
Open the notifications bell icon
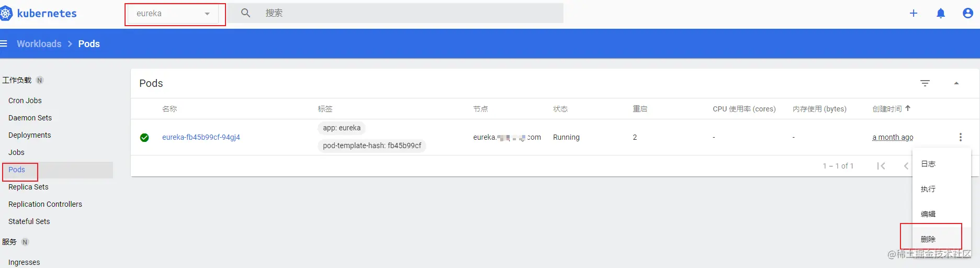pyautogui.click(x=941, y=13)
